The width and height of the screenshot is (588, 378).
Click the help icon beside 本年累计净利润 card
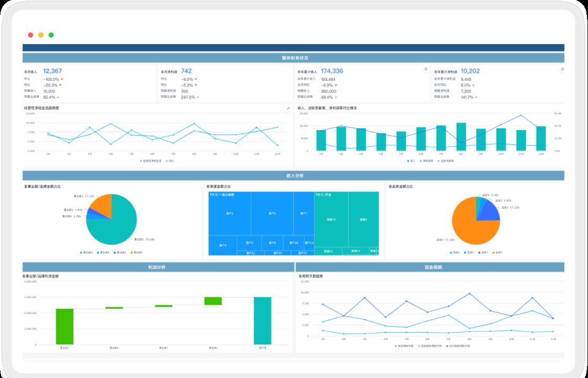coord(562,69)
